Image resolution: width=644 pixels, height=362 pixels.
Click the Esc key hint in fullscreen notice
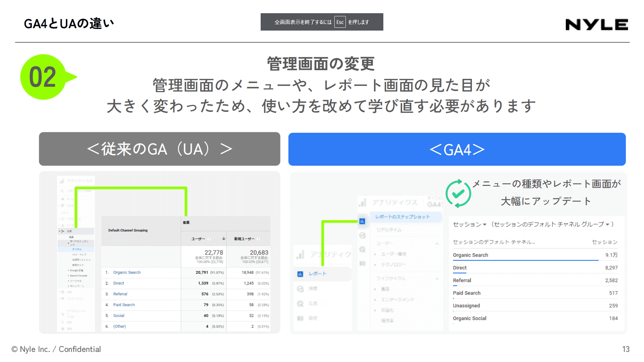pyautogui.click(x=340, y=22)
